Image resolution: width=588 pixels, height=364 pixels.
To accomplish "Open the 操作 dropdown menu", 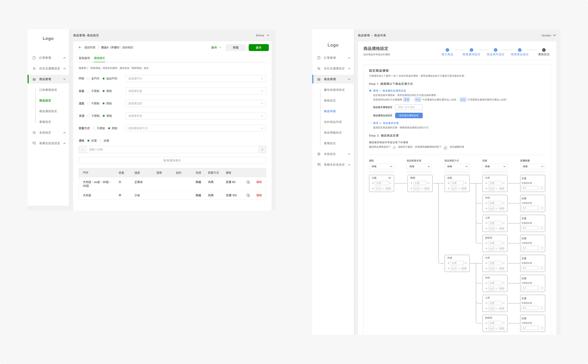I will pos(216,48).
